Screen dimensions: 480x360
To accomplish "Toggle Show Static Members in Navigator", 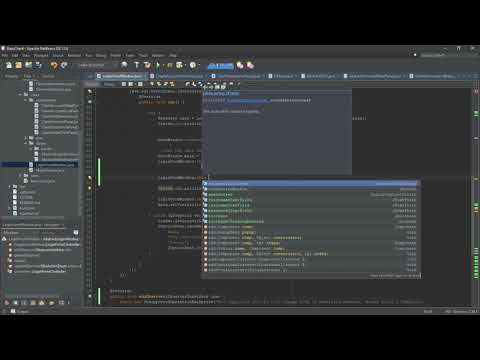I will 24,303.
